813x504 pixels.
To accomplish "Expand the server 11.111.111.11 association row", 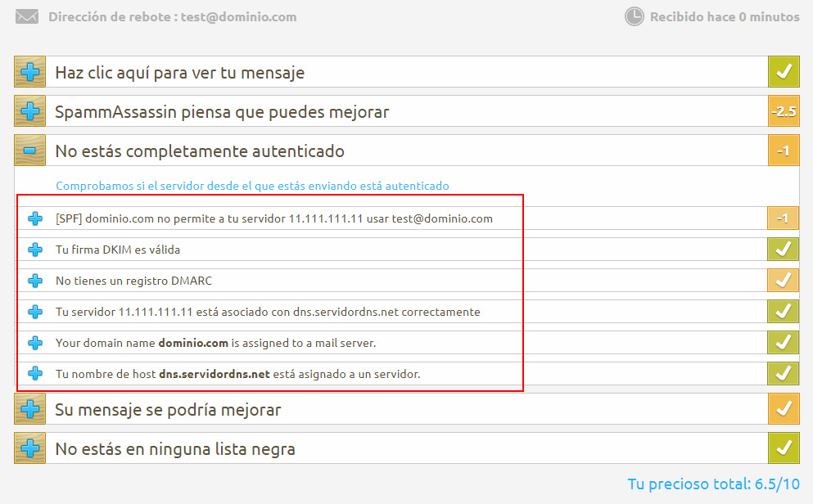I will tap(35, 312).
